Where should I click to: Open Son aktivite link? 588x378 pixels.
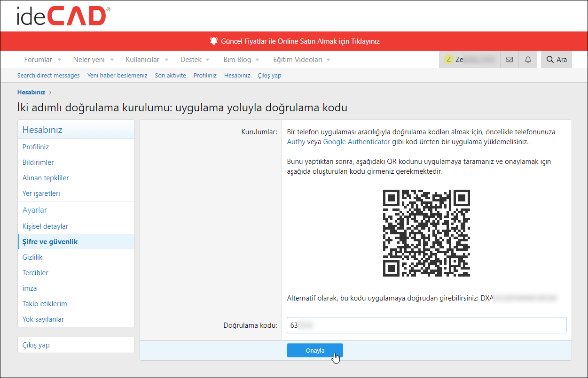click(x=171, y=75)
